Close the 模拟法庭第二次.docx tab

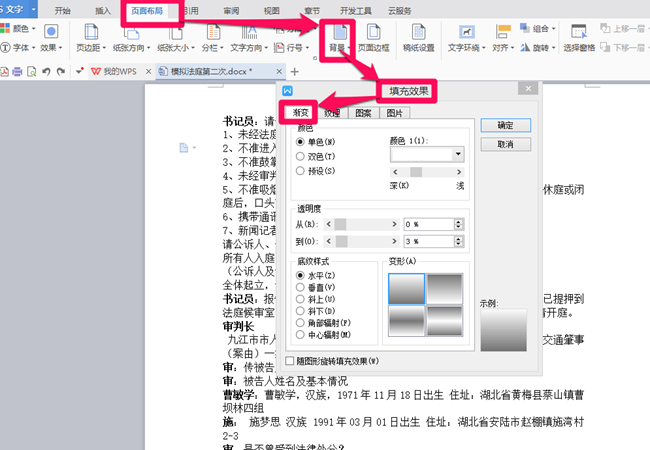pyautogui.click(x=279, y=72)
